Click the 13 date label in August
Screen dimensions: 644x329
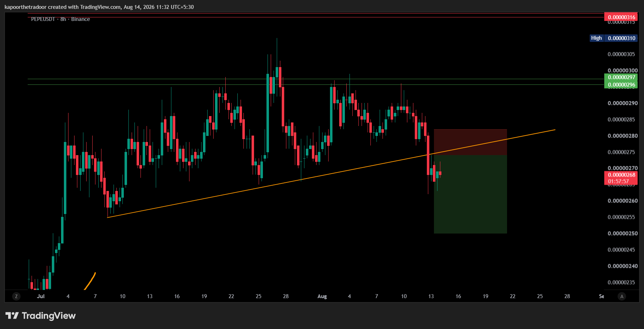coord(431,296)
